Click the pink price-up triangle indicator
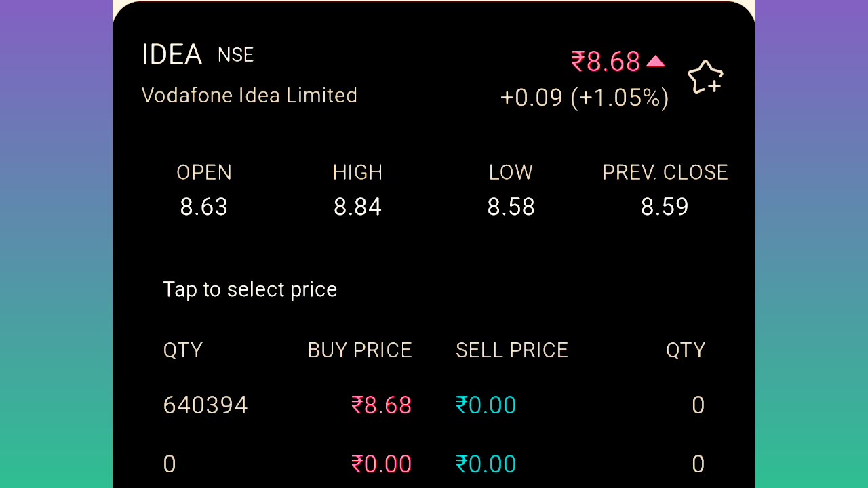868x488 pixels. [x=655, y=62]
